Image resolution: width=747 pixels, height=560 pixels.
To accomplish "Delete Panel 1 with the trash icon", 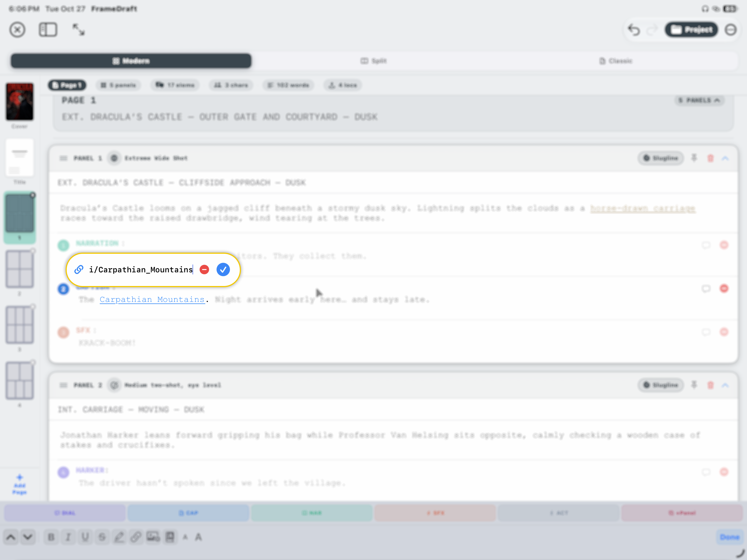I will [x=711, y=158].
